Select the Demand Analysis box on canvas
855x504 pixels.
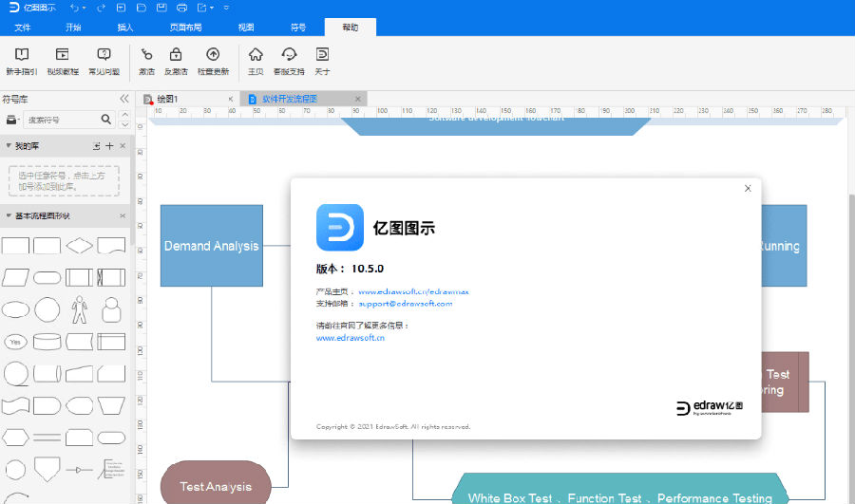click(x=212, y=246)
